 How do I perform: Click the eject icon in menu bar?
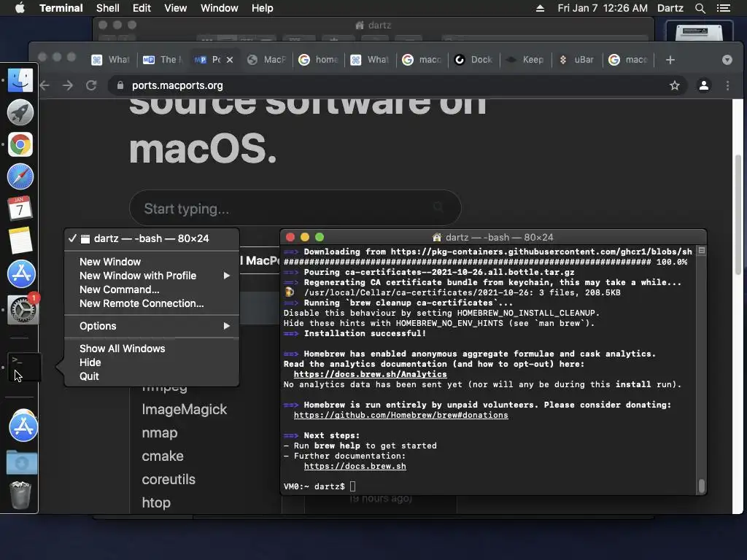tap(540, 8)
